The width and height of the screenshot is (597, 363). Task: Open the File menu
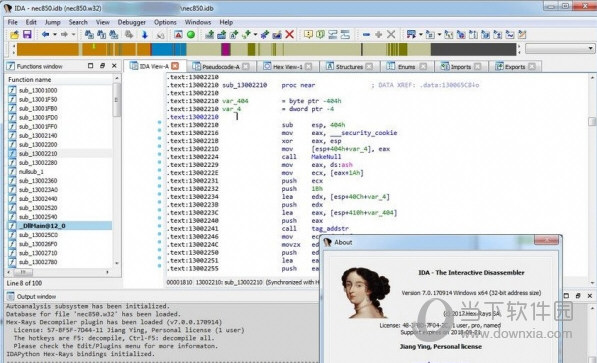tap(13, 22)
